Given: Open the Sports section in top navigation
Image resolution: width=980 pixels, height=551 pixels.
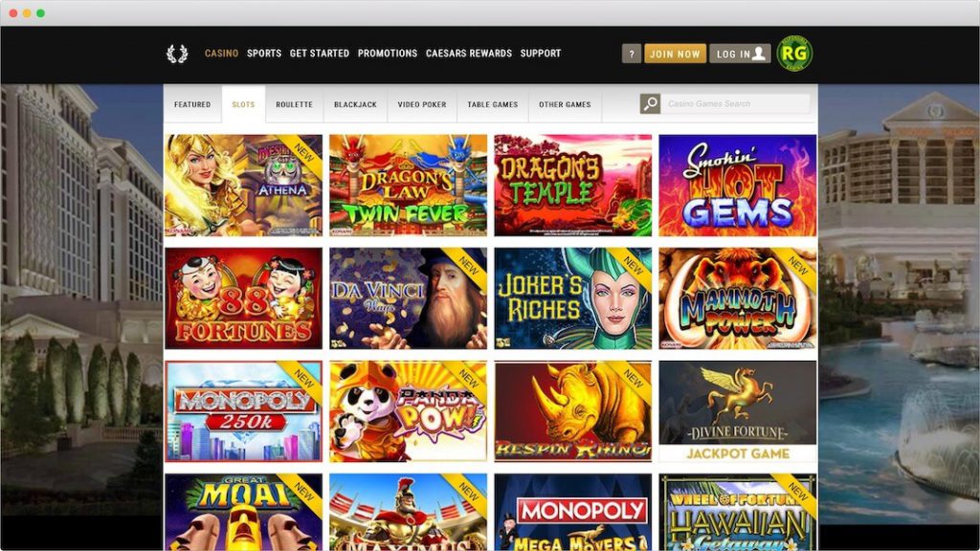Looking at the screenshot, I should coord(264,54).
